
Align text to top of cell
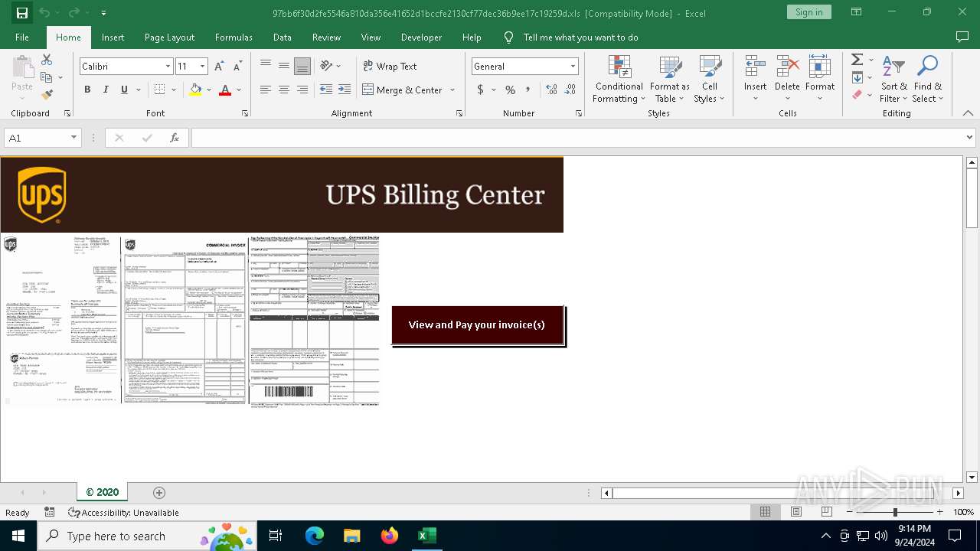(x=266, y=66)
